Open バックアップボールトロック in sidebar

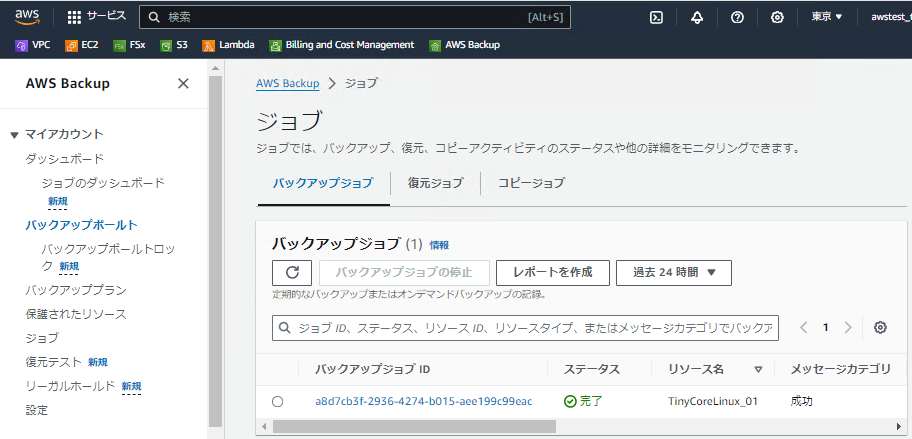pos(108,257)
